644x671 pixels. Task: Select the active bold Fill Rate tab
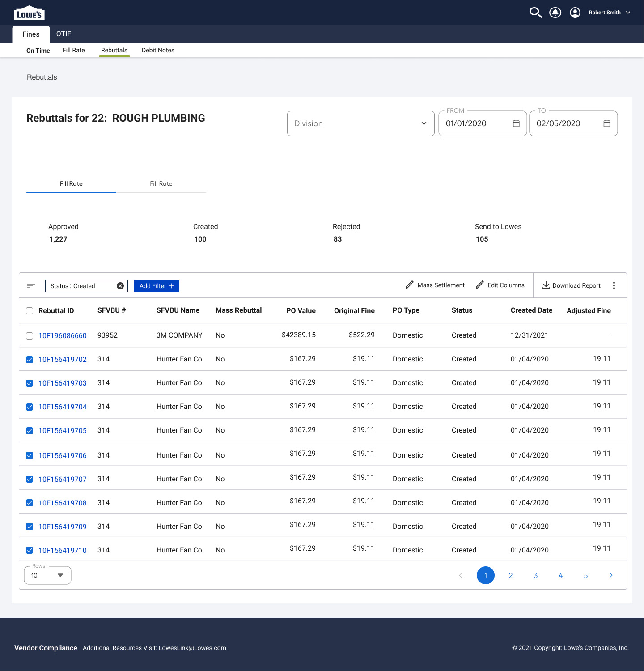click(x=71, y=183)
